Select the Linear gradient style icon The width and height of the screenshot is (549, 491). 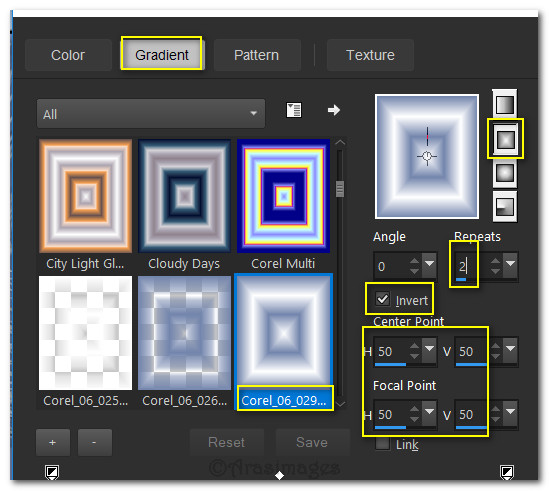tap(505, 105)
